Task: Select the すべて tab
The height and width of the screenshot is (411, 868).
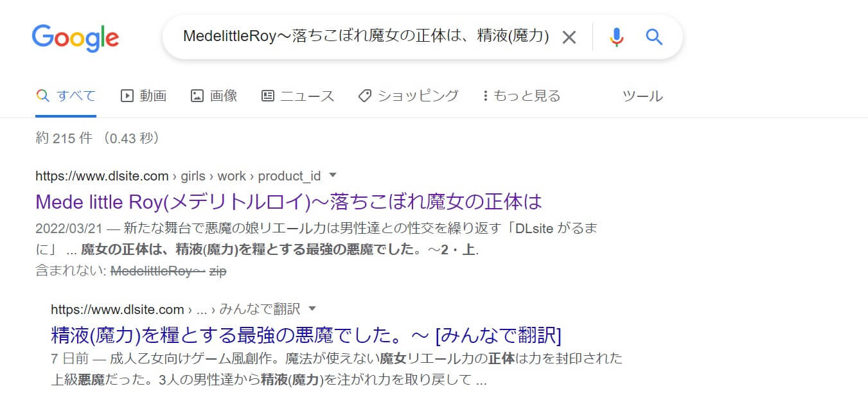Action: (66, 96)
